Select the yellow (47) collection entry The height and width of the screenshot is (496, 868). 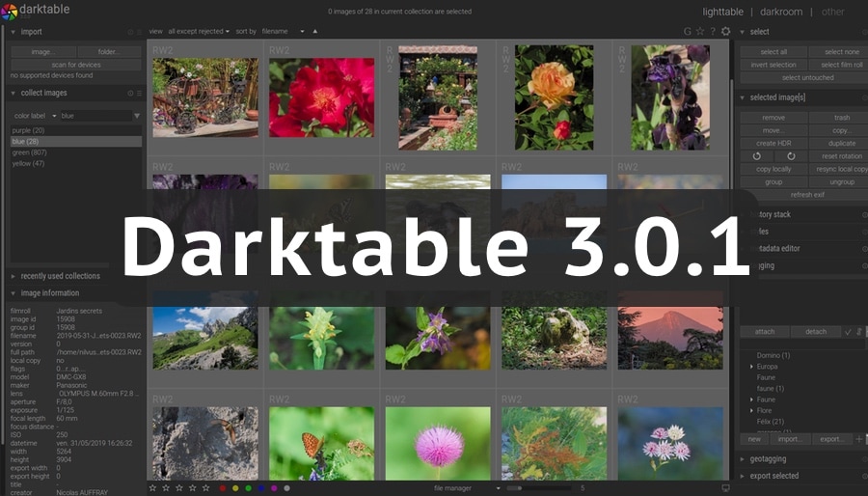pyautogui.click(x=76, y=164)
